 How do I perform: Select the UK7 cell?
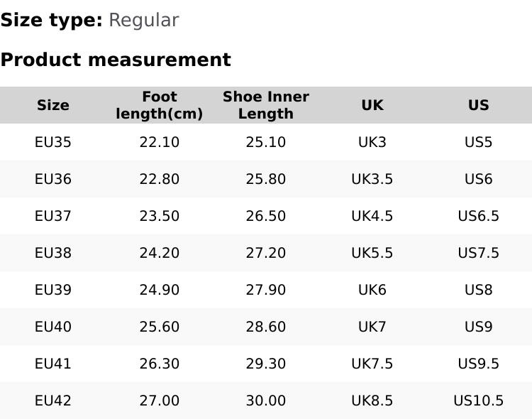[372, 327]
